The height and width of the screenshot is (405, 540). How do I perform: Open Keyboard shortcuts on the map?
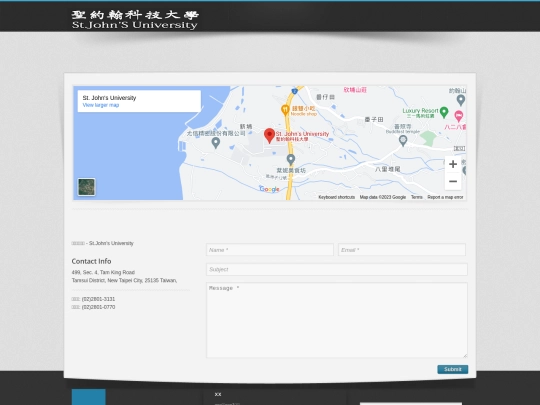[x=336, y=197]
